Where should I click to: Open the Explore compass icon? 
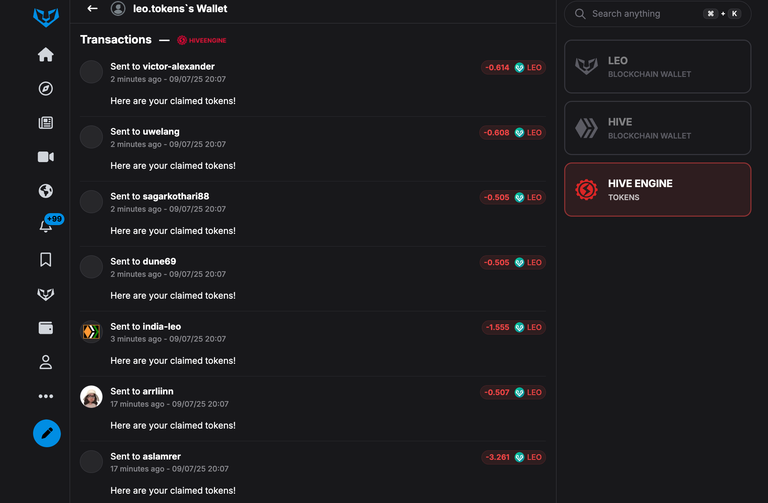coord(46,89)
